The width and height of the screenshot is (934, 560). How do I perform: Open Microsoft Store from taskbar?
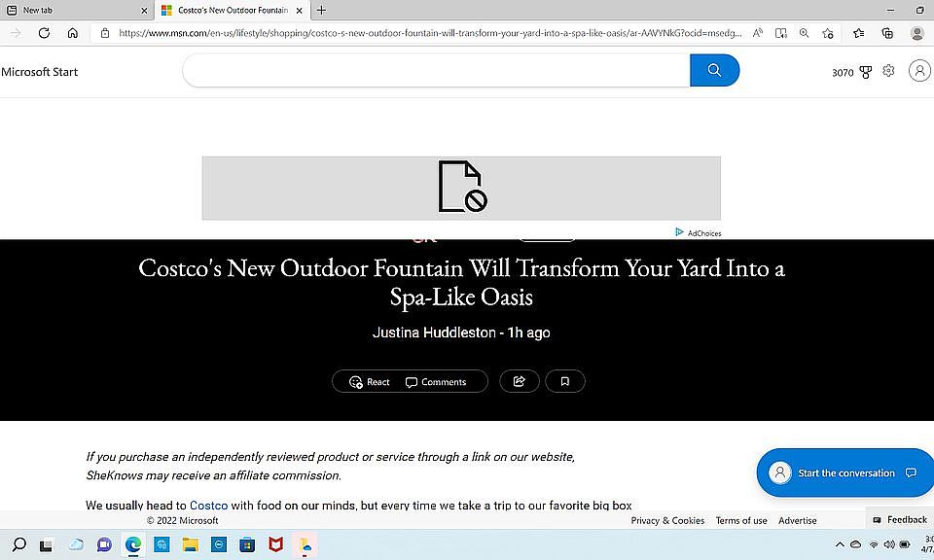pyautogui.click(x=247, y=544)
